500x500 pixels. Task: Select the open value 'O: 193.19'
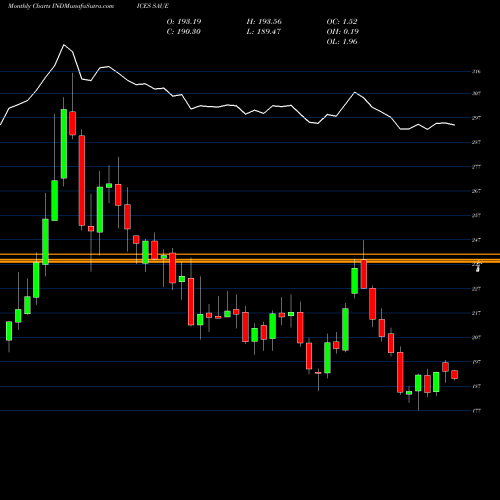tap(184, 21)
